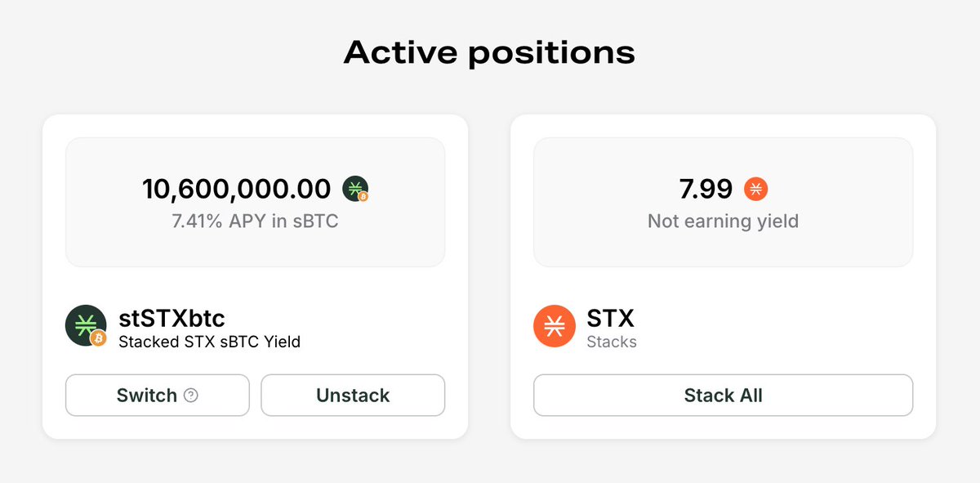Click the STX token name
This screenshot has width=980, height=483.
[x=610, y=318]
